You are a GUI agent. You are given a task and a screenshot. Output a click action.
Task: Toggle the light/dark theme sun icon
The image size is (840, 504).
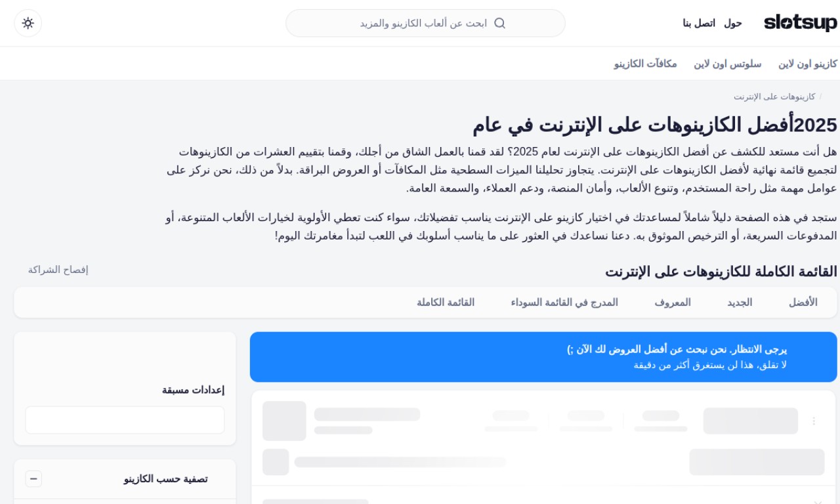click(x=28, y=23)
